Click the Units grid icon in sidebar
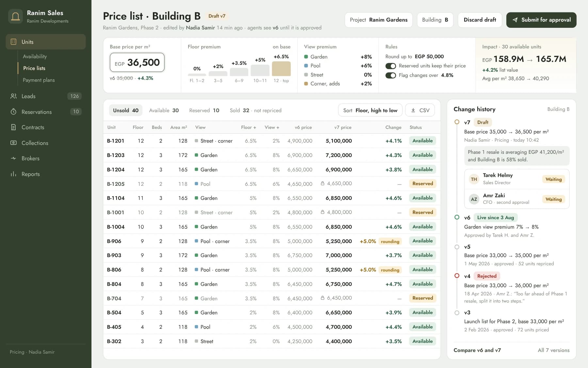588x368 pixels. (13, 42)
